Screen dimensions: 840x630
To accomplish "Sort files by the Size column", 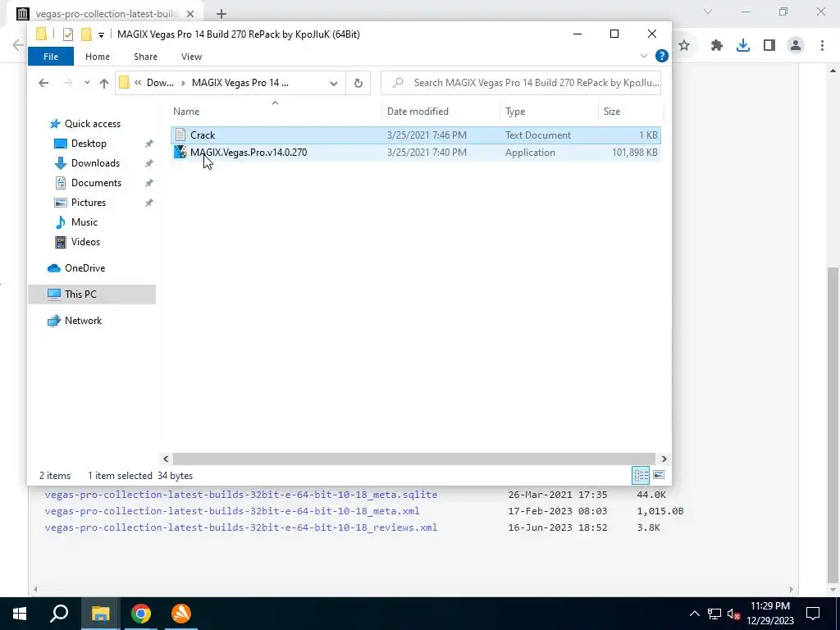I will 612,112.
